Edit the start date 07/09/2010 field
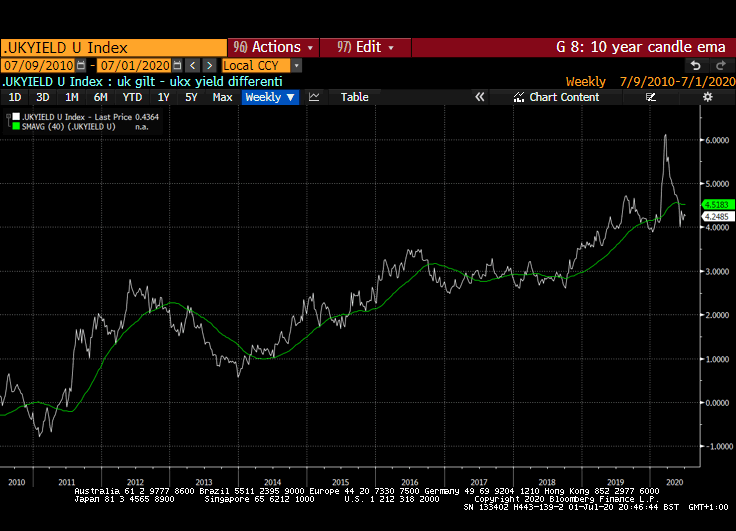736x531 pixels. [x=39, y=65]
